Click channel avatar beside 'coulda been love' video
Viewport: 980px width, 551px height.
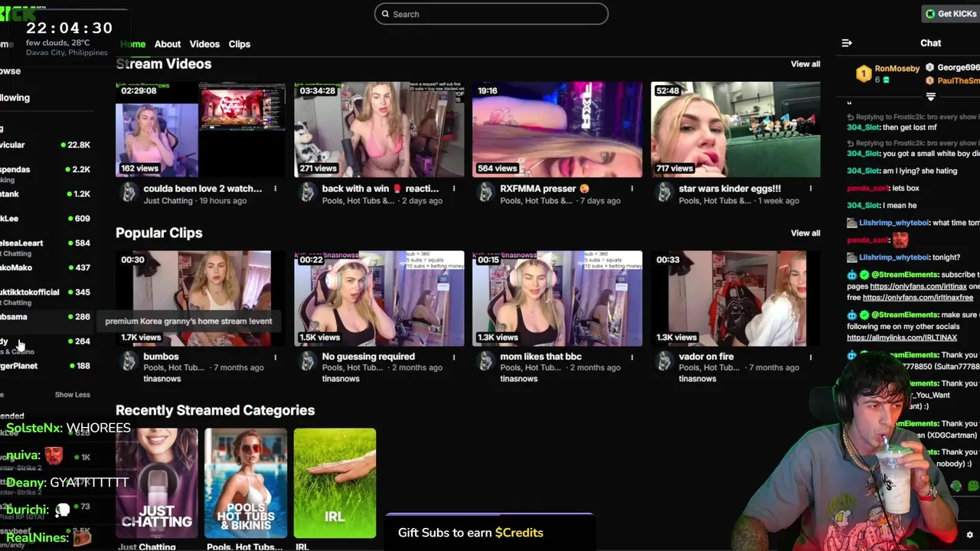129,192
